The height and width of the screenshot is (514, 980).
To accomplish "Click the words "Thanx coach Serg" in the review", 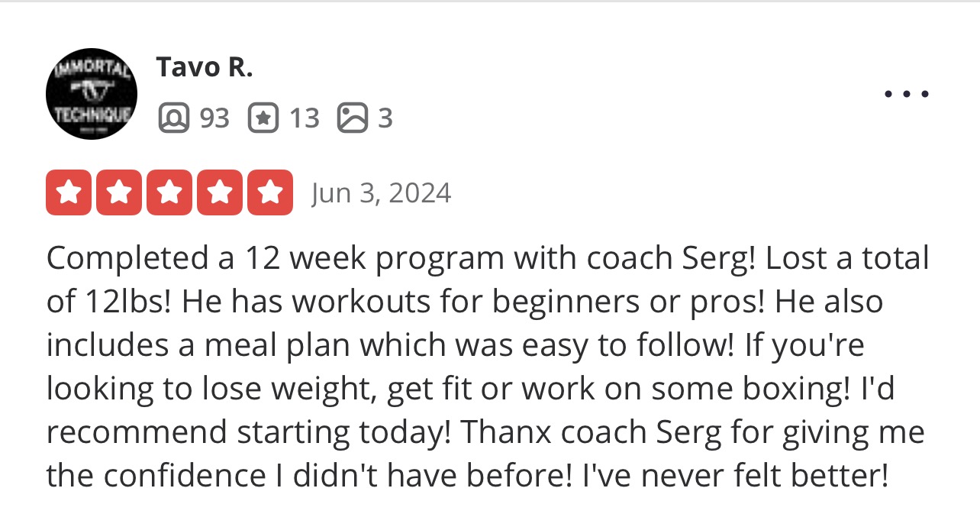I will pyautogui.click(x=591, y=432).
